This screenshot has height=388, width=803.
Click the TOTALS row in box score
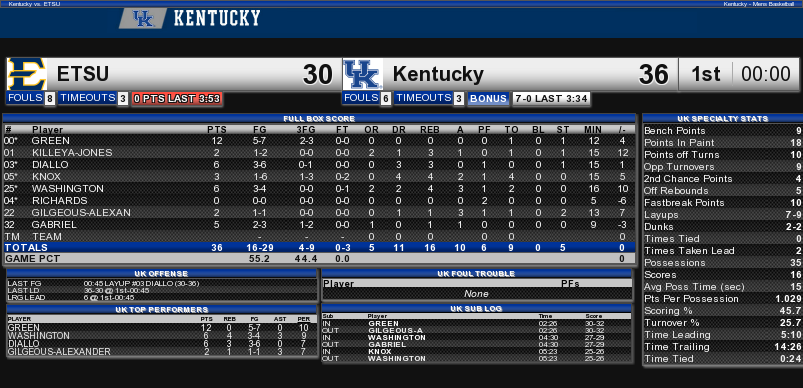click(319, 248)
